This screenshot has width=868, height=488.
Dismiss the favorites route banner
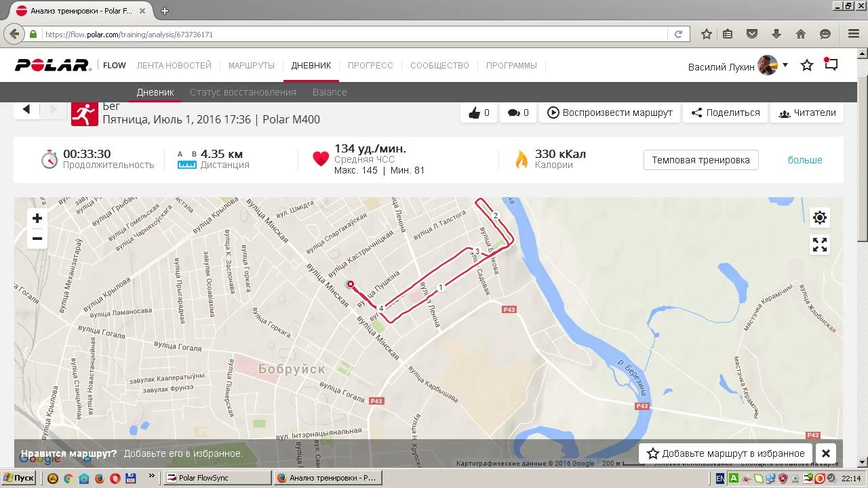tap(826, 453)
